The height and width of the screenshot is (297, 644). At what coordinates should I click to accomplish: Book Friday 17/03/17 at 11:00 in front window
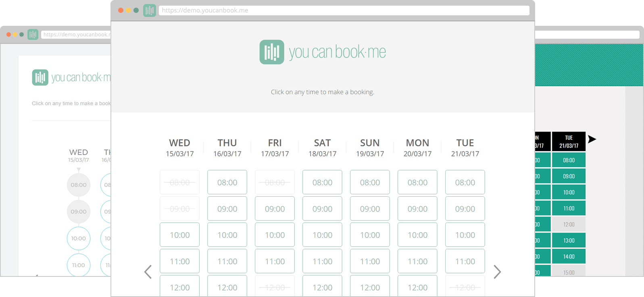pyautogui.click(x=275, y=261)
